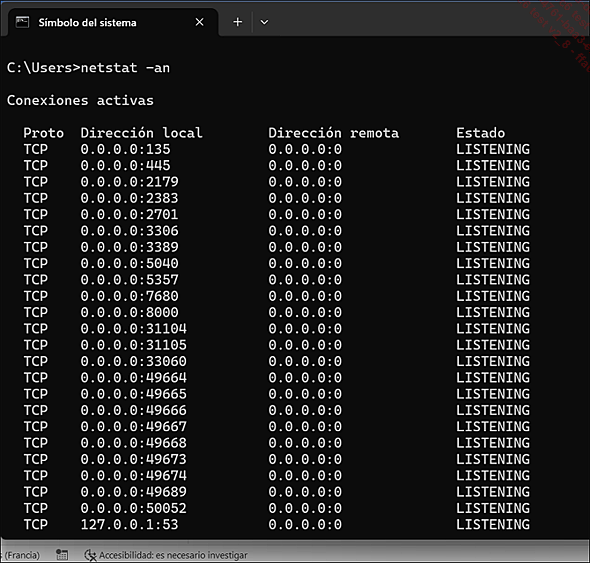Expand the terminal profiles dropdown chevron
Viewport: 590px width, 563px height.
[265, 22]
